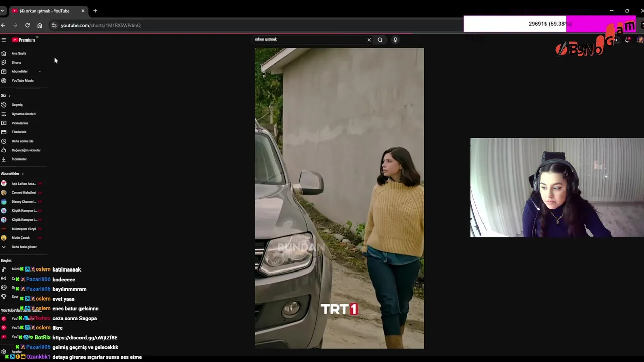Open Cennet Mahallesi channel subscription
The image size is (644, 362).
tap(23, 192)
